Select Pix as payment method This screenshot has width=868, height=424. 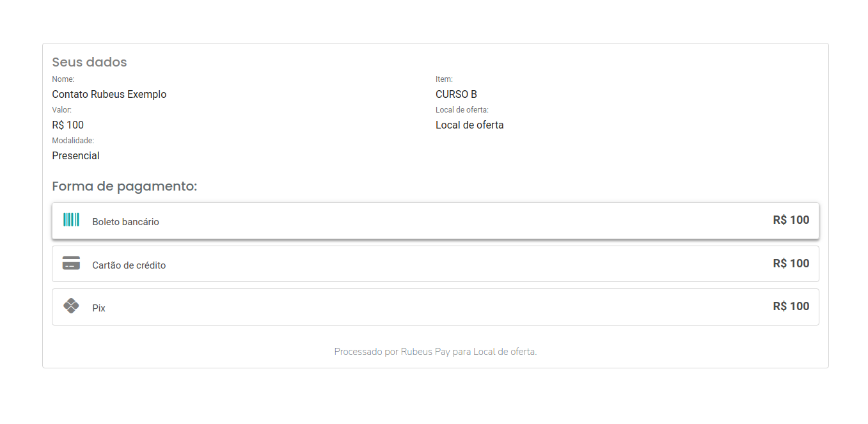point(436,307)
